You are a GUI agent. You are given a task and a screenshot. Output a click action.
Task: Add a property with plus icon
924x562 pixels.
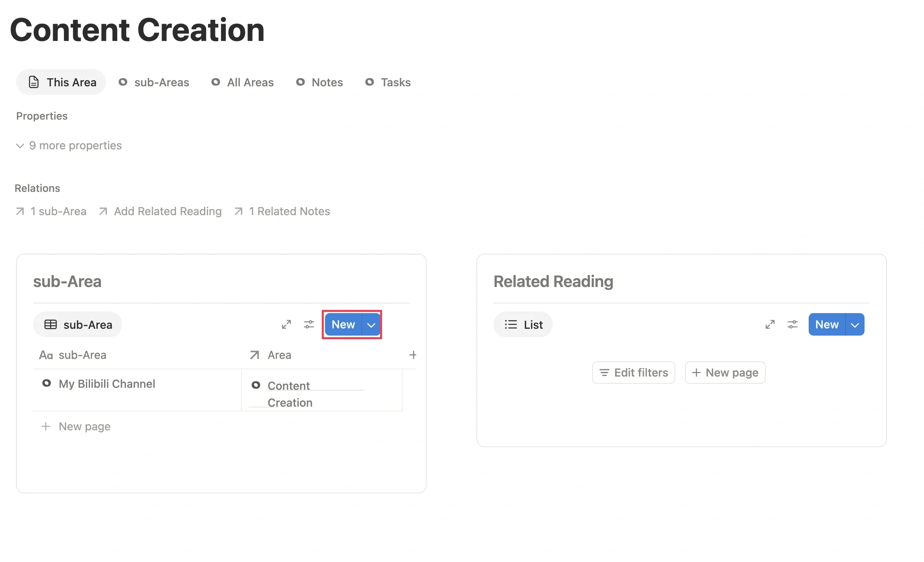[413, 355]
